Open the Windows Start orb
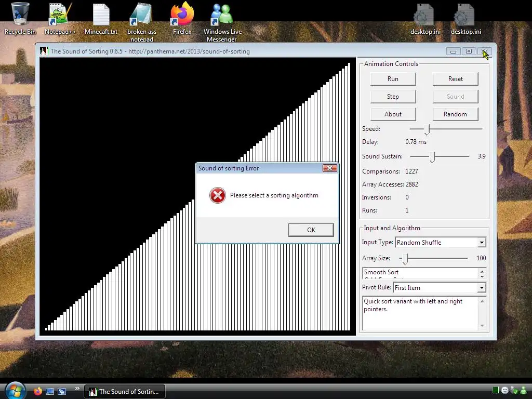Viewport: 532px width, 399px height. coord(15,391)
